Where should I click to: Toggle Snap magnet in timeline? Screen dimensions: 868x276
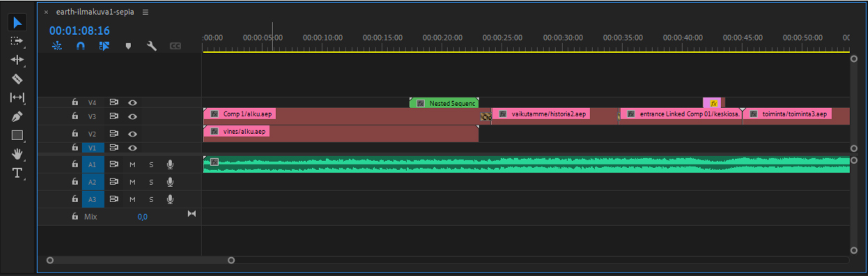81,46
